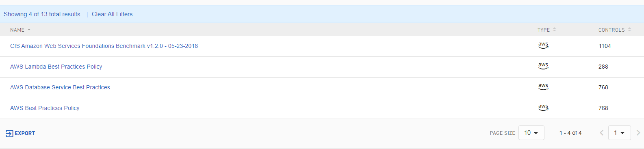644x149 pixels.
Task: Click the AWS icon for the Database Service Best Practices
Action: [x=543, y=87]
